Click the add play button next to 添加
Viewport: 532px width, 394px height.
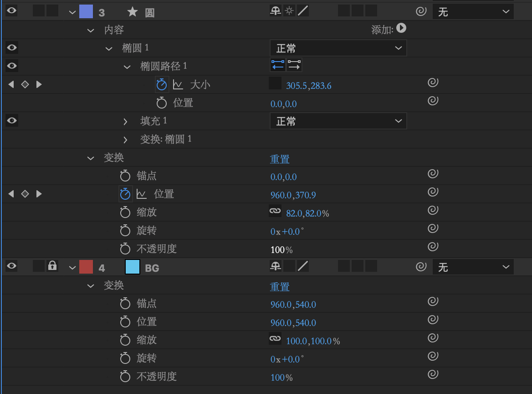click(x=401, y=29)
